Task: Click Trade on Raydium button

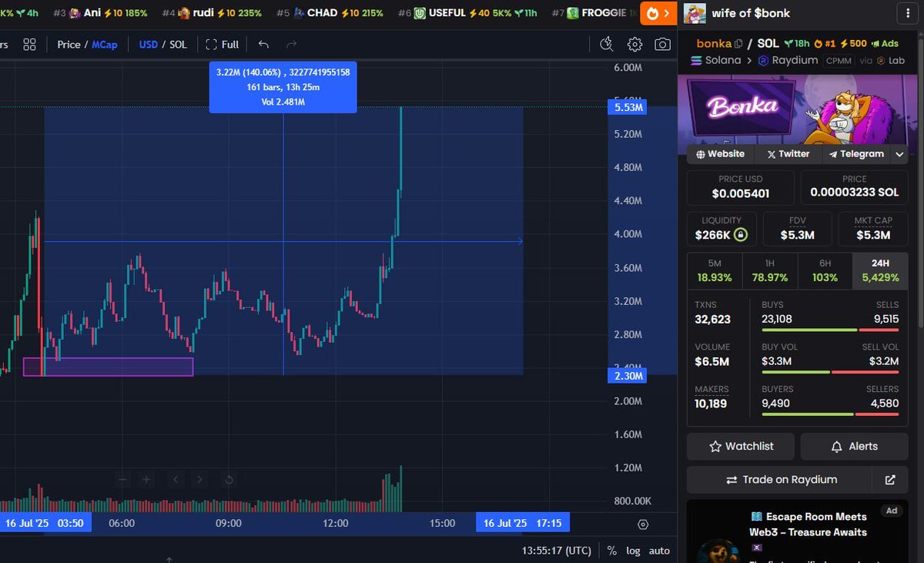Action: pos(781,480)
